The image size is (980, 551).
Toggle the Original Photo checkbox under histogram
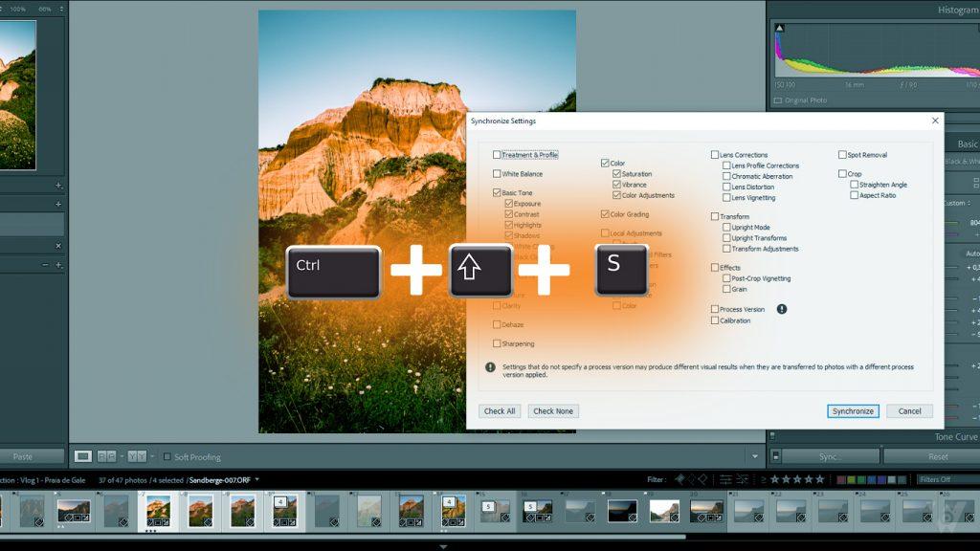point(778,99)
